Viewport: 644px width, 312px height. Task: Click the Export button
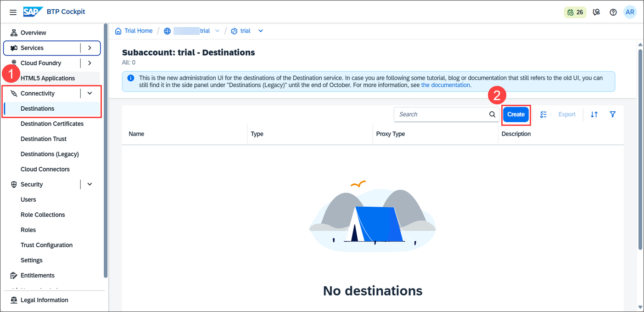click(567, 114)
